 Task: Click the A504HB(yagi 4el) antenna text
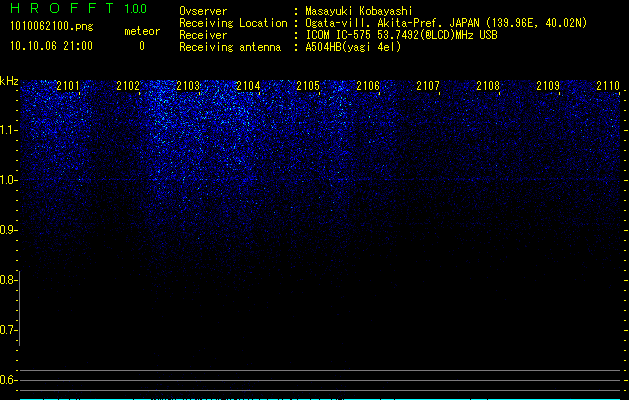pyautogui.click(x=353, y=47)
